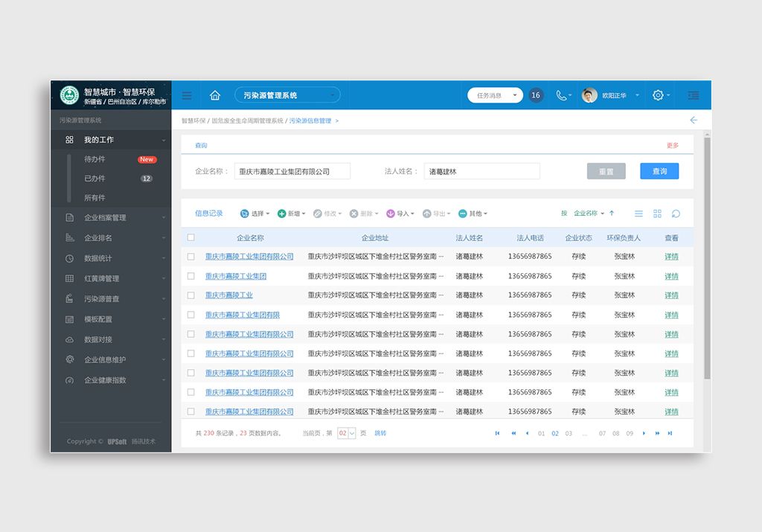Toggle the ascending sort arrow
The width and height of the screenshot is (762, 532).
point(612,214)
